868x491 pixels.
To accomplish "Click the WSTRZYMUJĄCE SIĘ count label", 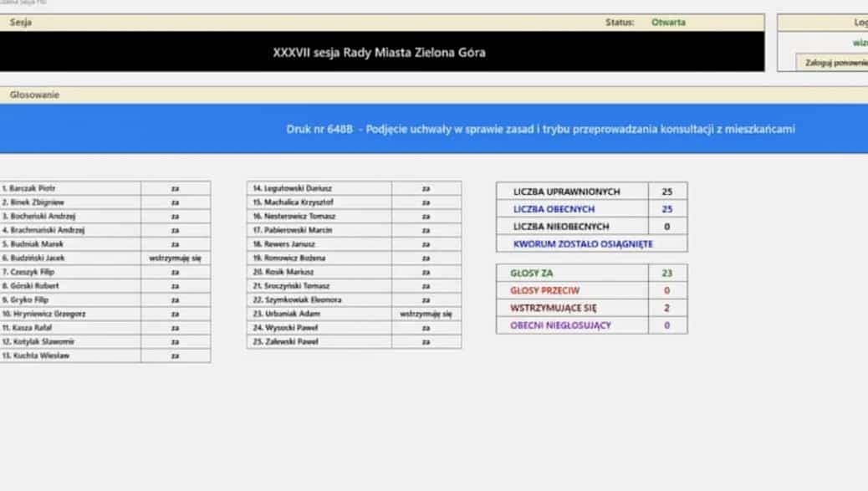I will coord(553,308).
